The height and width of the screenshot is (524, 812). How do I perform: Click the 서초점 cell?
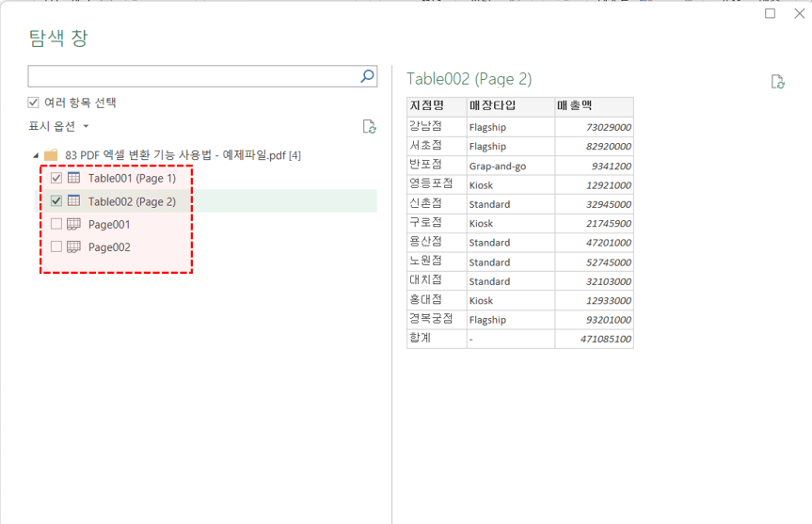pyautogui.click(x=437, y=146)
